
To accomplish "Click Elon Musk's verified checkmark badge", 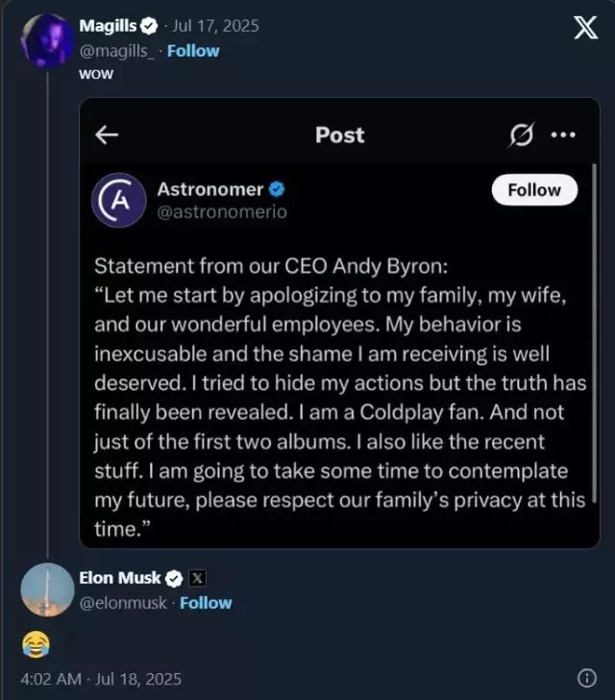I will [x=174, y=577].
